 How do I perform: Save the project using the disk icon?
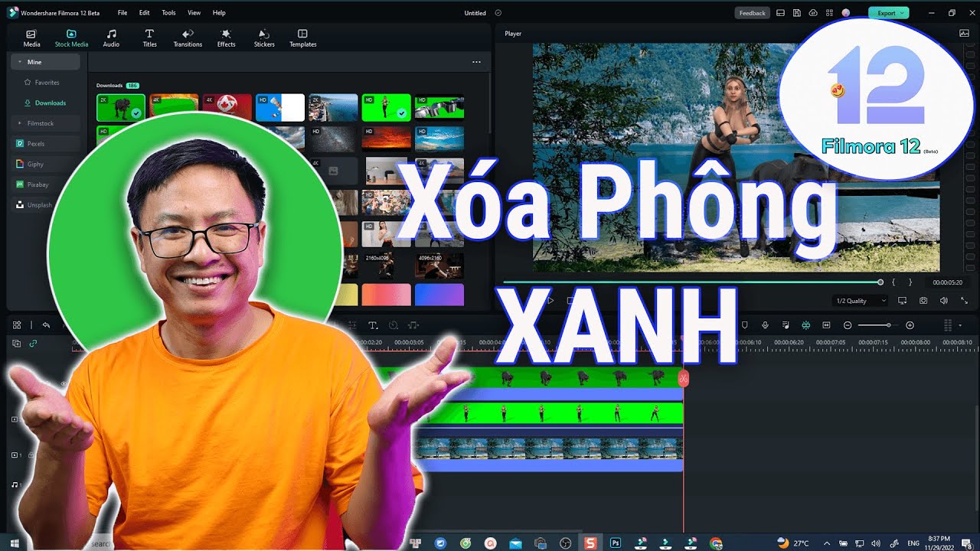797,13
